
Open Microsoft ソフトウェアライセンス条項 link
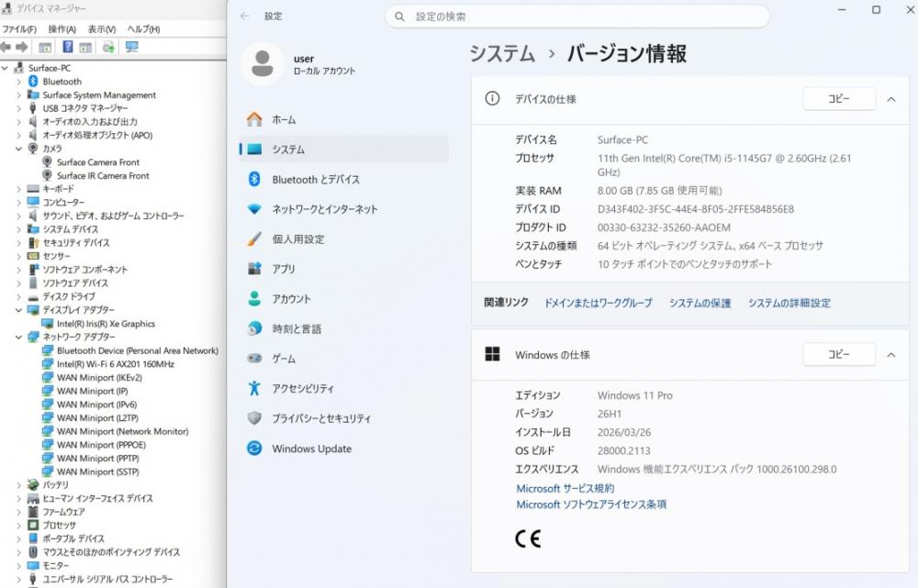[591, 504]
